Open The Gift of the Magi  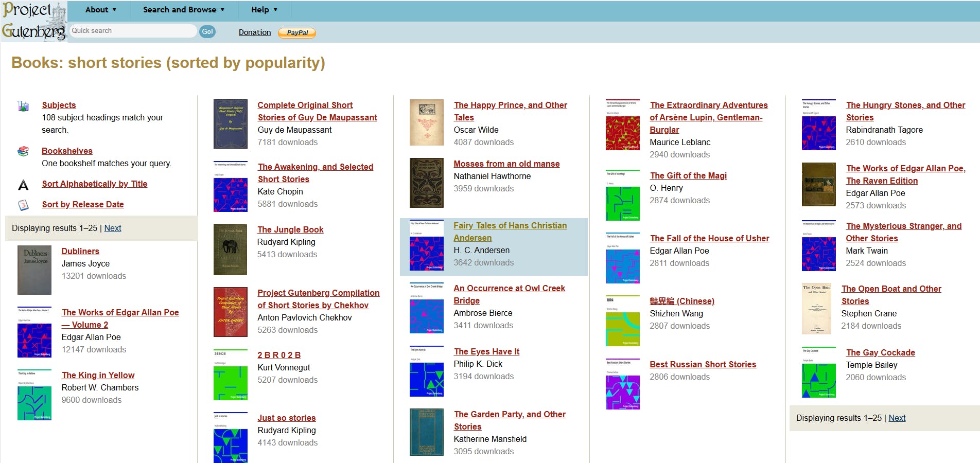coord(688,175)
